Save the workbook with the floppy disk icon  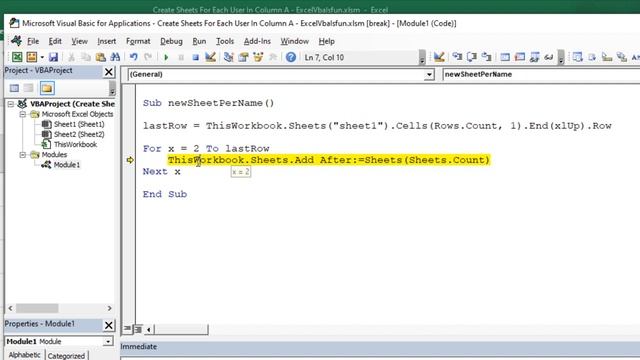coord(53,57)
